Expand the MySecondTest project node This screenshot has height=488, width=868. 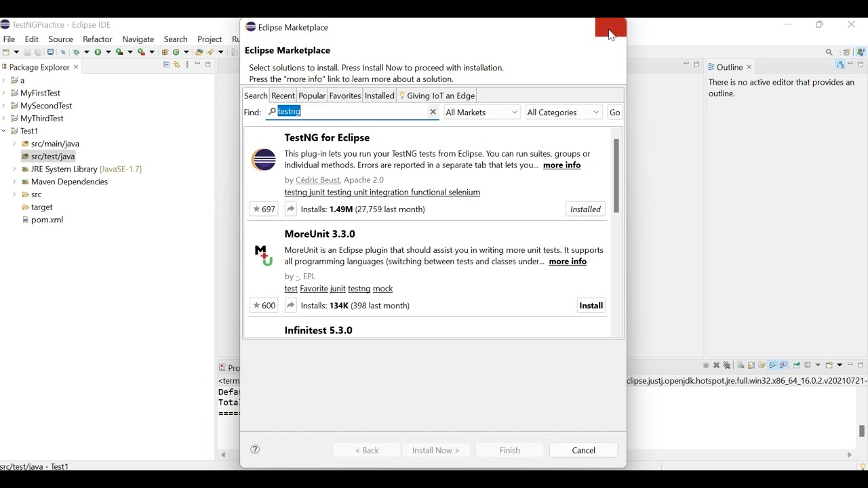coord(4,106)
